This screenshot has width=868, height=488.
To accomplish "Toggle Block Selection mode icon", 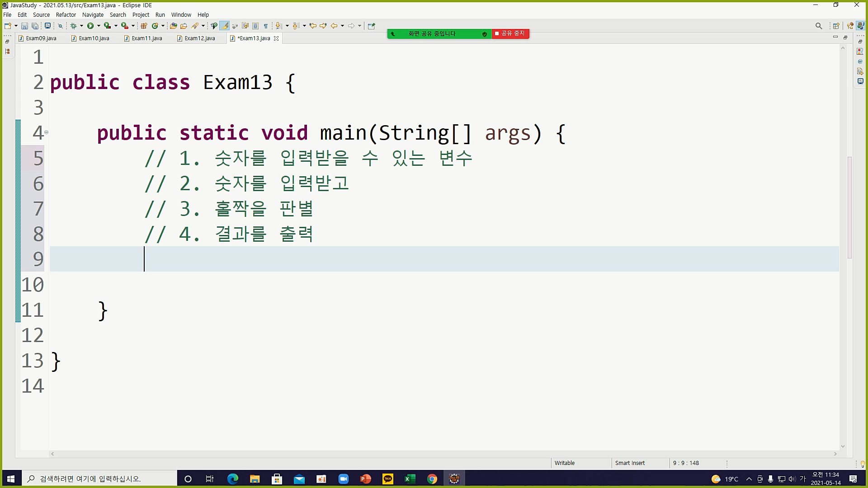I will (255, 26).
